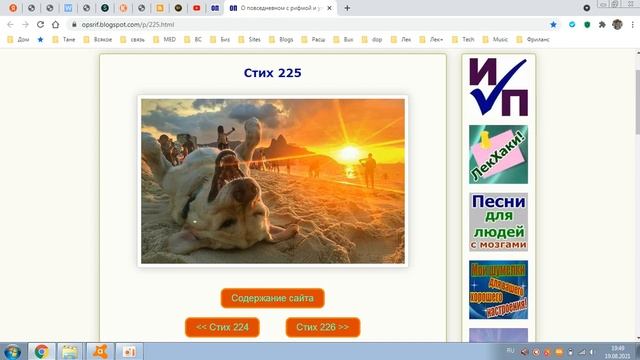The width and height of the screenshot is (640, 360).
Task: Open the Tech bookmarks folder
Action: (463, 40)
